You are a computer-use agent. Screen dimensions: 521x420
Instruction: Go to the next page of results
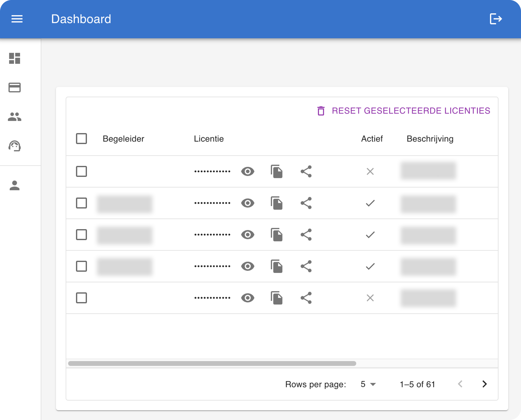pos(485,384)
